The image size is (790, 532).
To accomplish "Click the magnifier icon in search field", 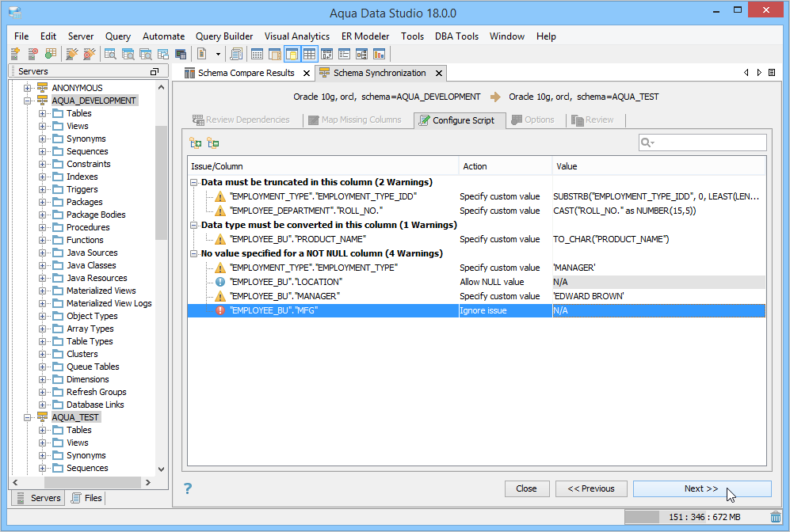I will pos(647,143).
